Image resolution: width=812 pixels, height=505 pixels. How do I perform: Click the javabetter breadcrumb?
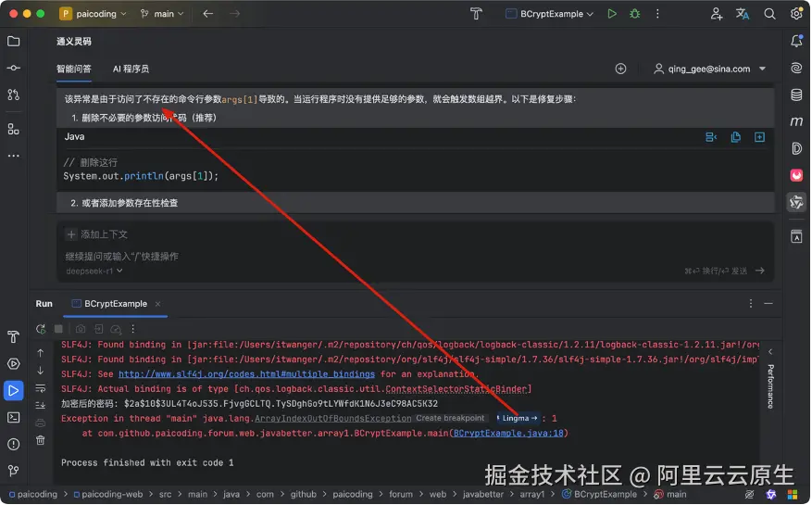pyautogui.click(x=483, y=495)
